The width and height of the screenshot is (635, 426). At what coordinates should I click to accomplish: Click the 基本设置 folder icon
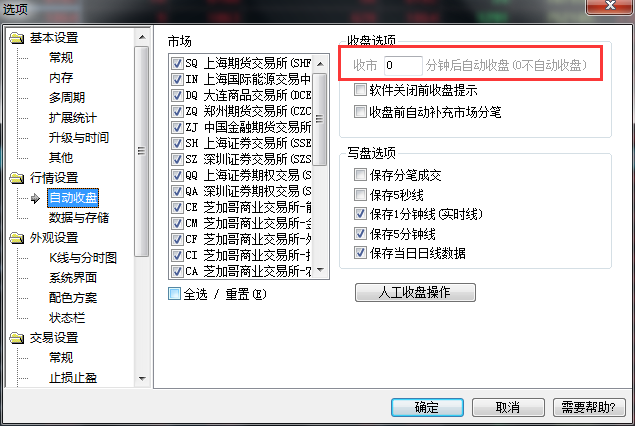(x=17, y=38)
